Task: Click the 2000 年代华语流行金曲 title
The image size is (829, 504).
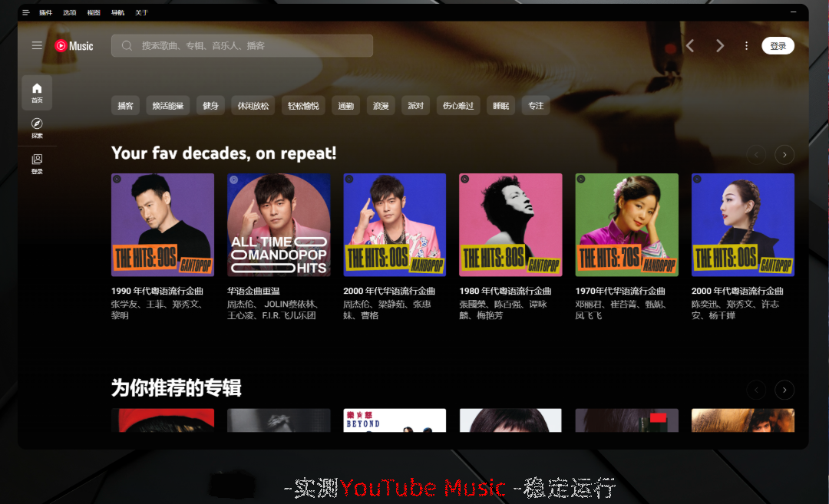Action: coord(389,291)
